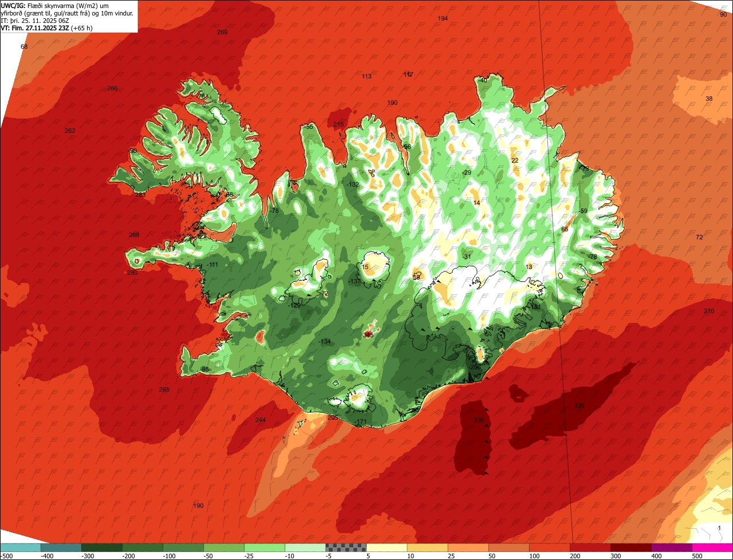This screenshot has height=560, width=733.
Task: Click the map value 194
Action: [x=443, y=18]
